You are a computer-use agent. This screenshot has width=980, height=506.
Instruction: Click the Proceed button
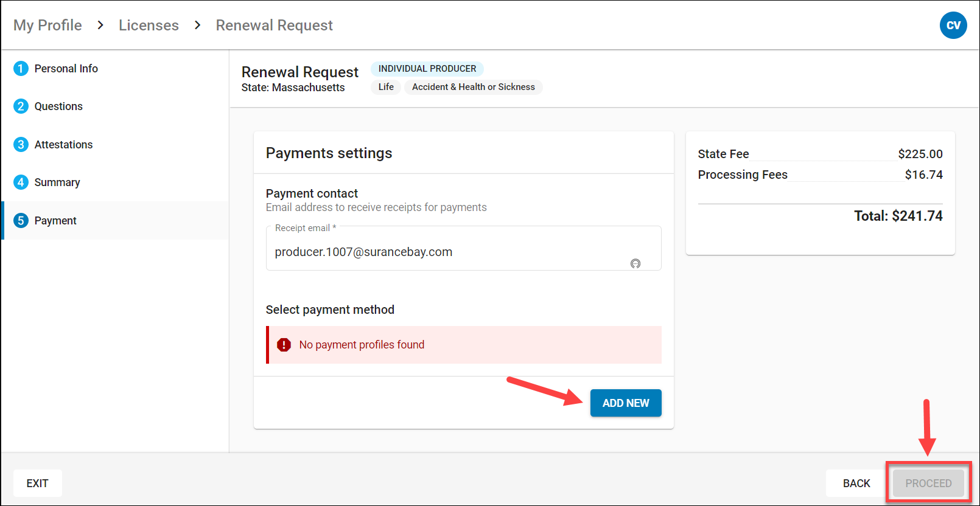(x=928, y=483)
